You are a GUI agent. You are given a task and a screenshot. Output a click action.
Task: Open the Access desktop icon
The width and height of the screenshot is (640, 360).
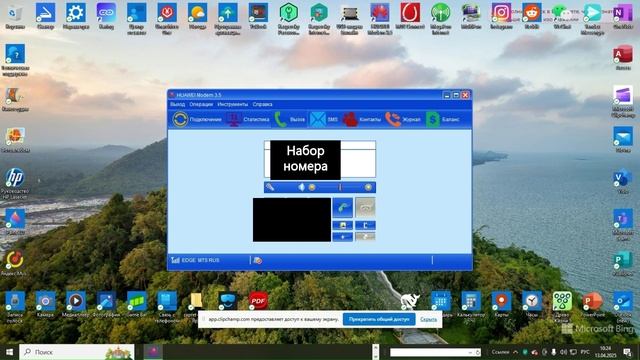click(x=623, y=58)
